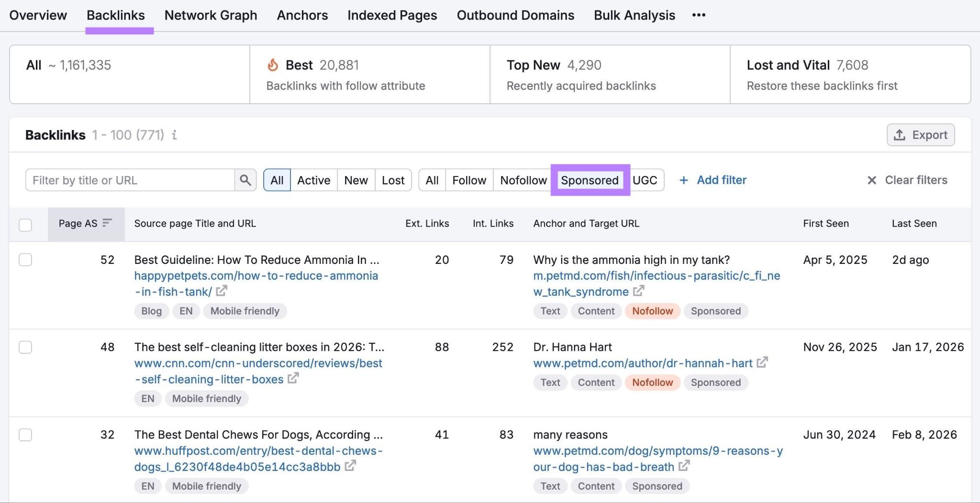Open the Network Graph tab
Screen dimensions: 980x503
coord(210,15)
